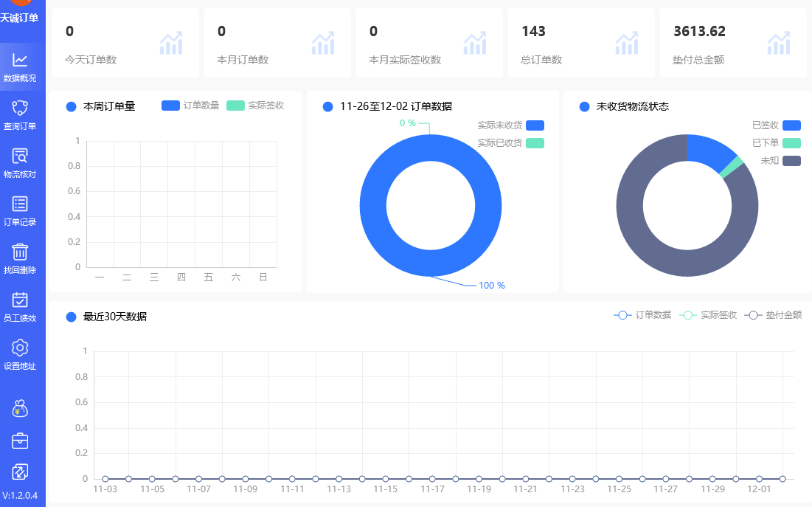
Task: Click the 总订单数 statistics card
Action: point(580,43)
